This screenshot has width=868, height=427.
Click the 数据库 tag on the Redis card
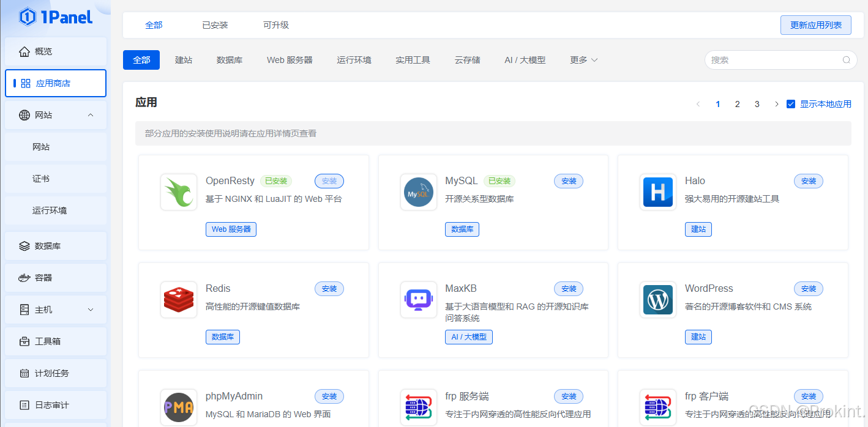(x=223, y=337)
